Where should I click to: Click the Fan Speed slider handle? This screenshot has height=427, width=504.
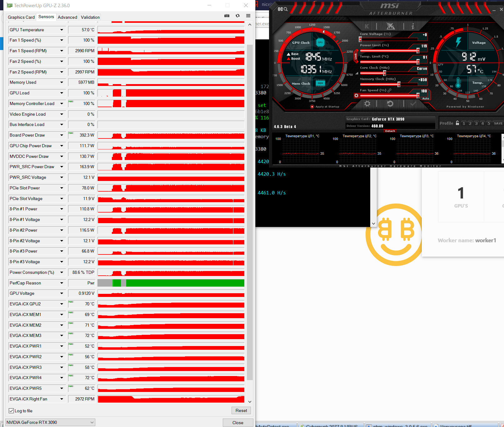418,96
